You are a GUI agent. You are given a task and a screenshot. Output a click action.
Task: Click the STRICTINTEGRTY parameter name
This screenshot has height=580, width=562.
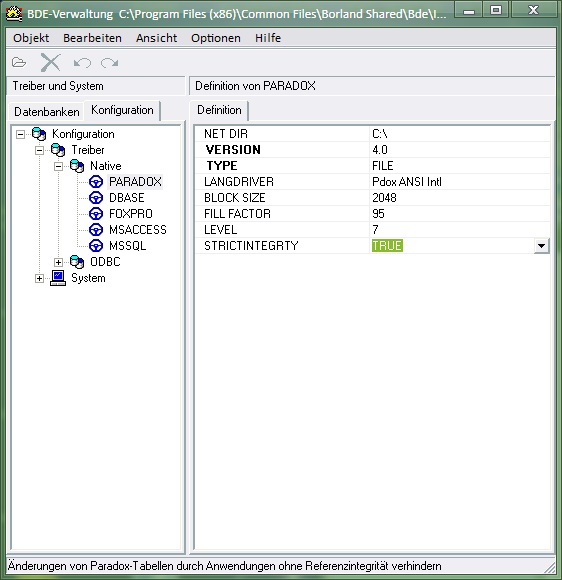click(x=251, y=246)
